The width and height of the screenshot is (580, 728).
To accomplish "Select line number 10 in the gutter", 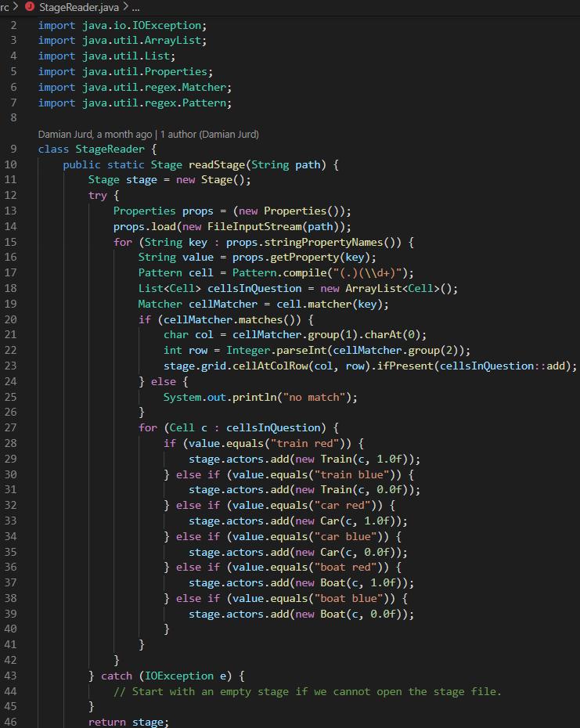I will point(10,164).
